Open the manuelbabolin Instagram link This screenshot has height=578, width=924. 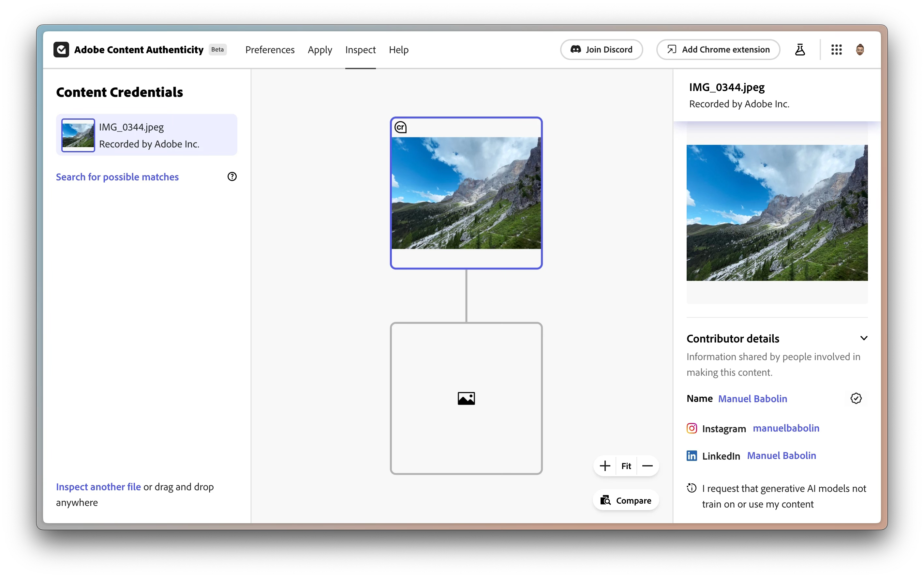coord(786,428)
